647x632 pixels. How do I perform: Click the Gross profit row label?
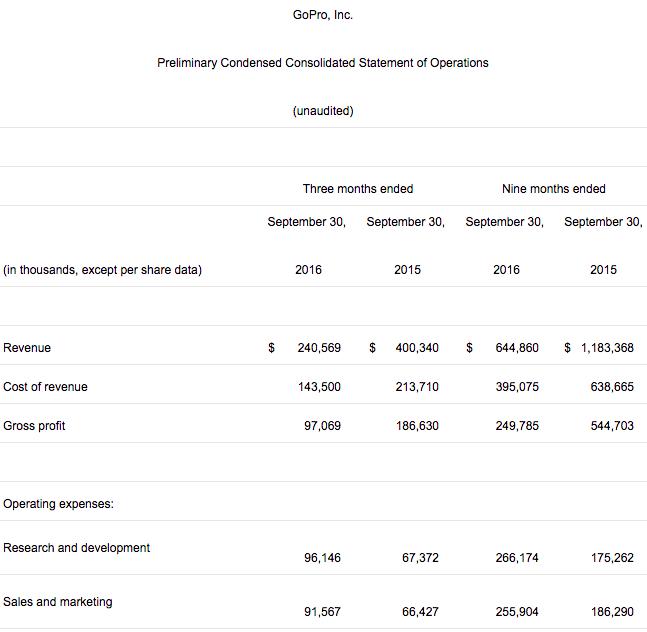[34, 426]
